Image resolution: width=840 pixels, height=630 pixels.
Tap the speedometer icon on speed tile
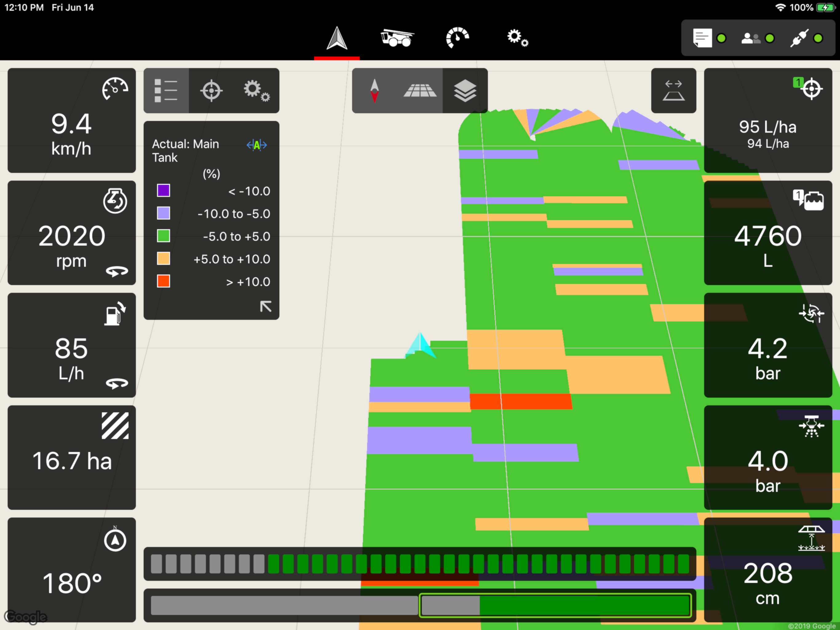coord(115,89)
